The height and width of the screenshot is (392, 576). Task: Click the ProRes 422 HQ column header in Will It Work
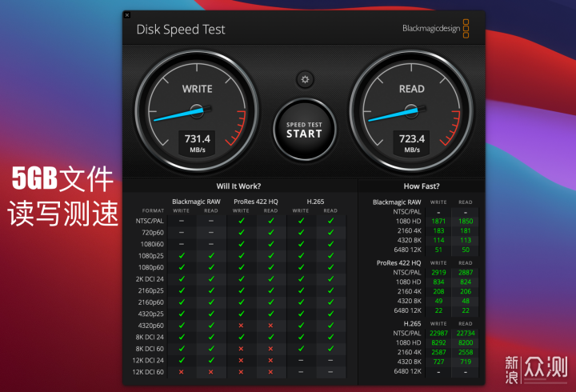256,202
